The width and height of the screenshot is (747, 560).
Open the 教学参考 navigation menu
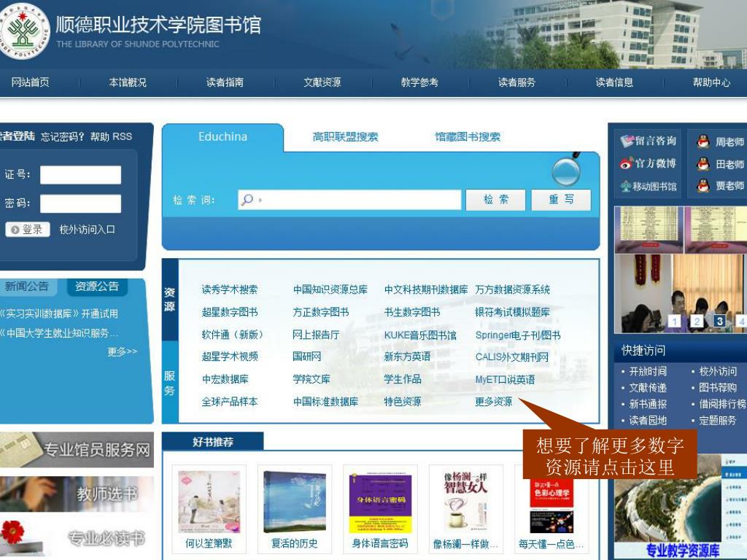click(419, 82)
